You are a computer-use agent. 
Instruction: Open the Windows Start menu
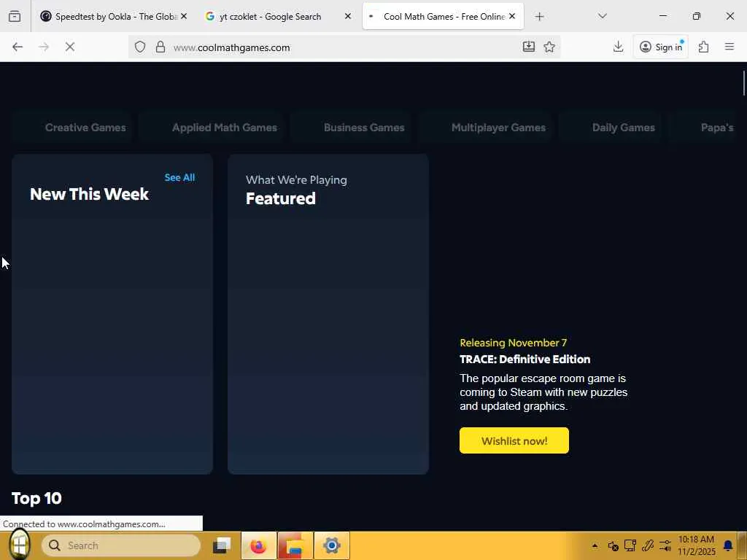point(20,545)
